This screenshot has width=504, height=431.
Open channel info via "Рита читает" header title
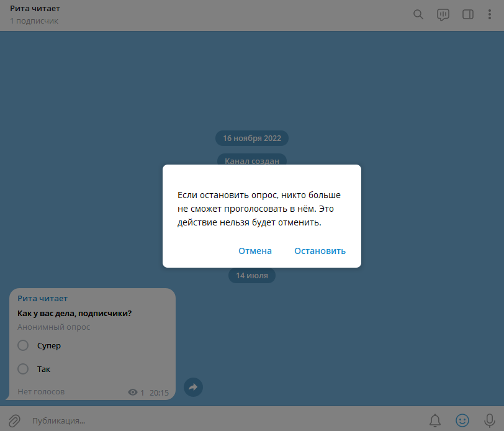coord(35,9)
